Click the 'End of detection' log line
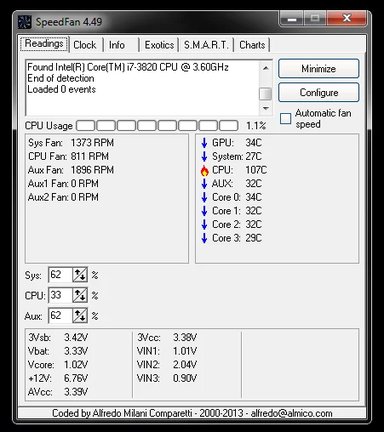 pos(61,79)
